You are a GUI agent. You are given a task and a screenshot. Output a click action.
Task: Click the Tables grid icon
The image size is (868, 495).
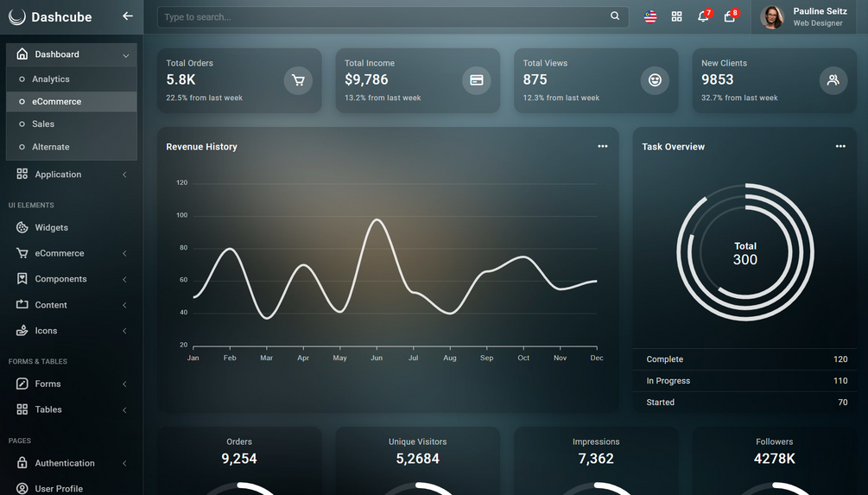tap(22, 409)
